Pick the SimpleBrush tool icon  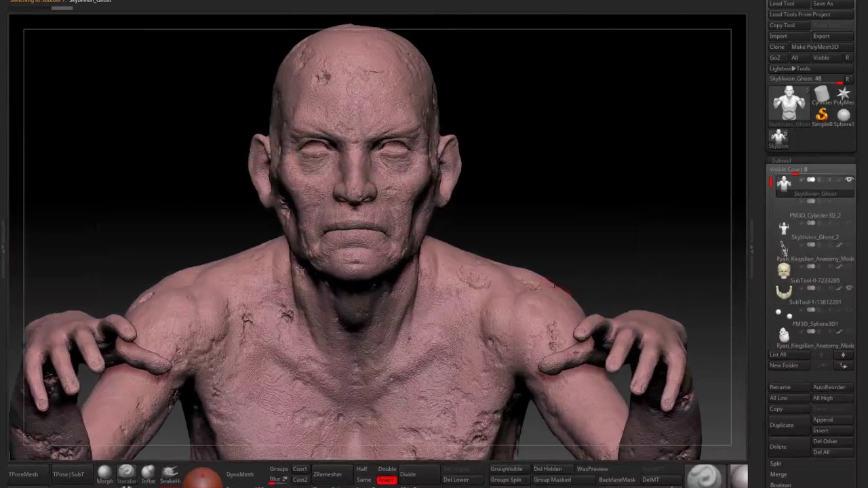click(821, 117)
